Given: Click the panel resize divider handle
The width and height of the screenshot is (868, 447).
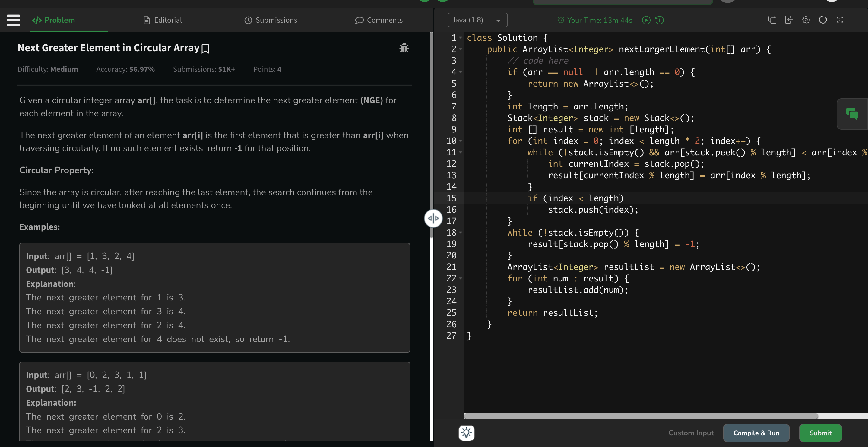Looking at the screenshot, I should [433, 218].
